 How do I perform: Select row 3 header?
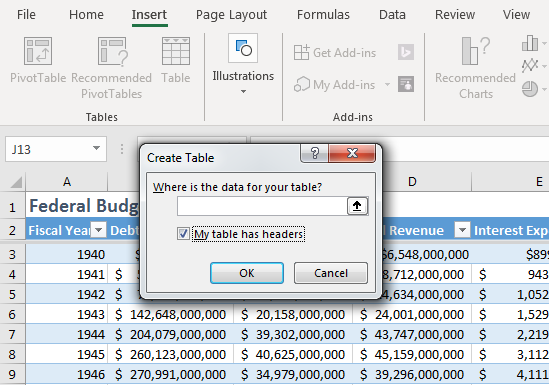point(13,254)
